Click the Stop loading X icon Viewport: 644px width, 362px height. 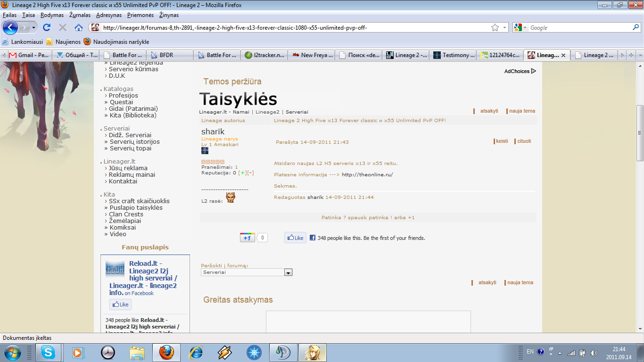click(x=62, y=27)
